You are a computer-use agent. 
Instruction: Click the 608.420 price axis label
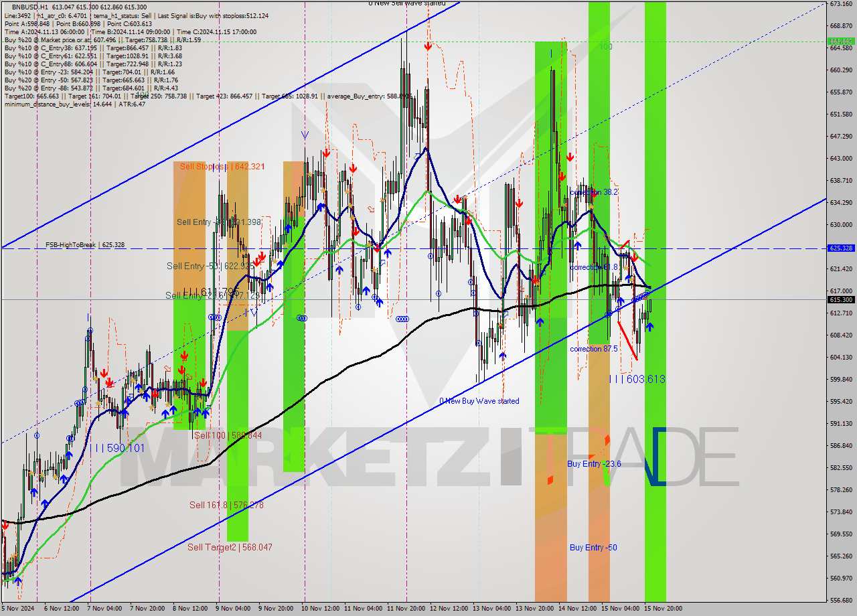click(841, 335)
